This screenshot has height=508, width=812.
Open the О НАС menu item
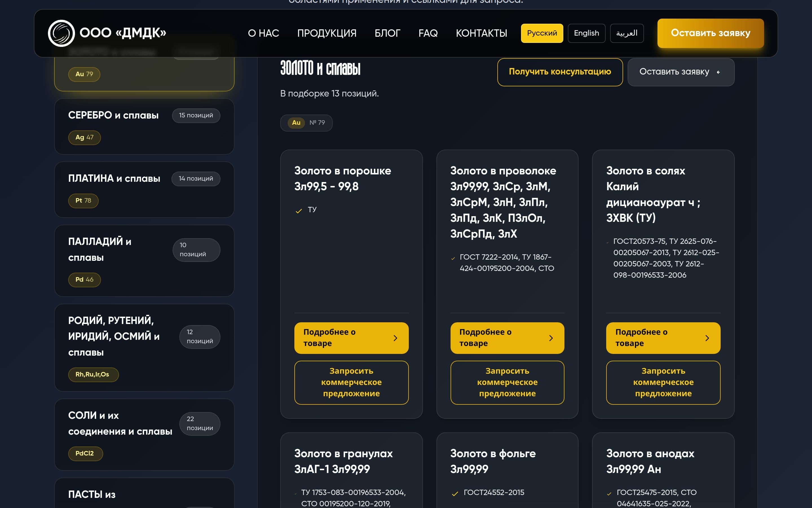[x=263, y=33]
